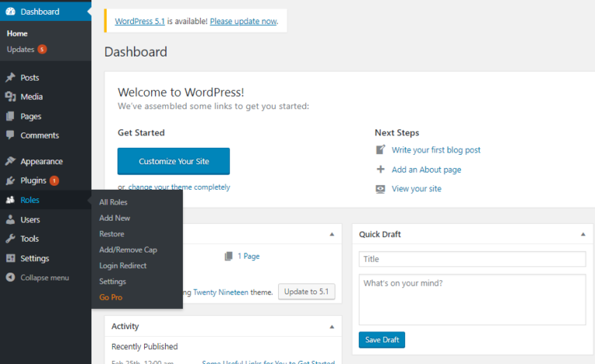Open the Appearance menu item
Viewport: 595px width, 364px height.
pos(41,162)
